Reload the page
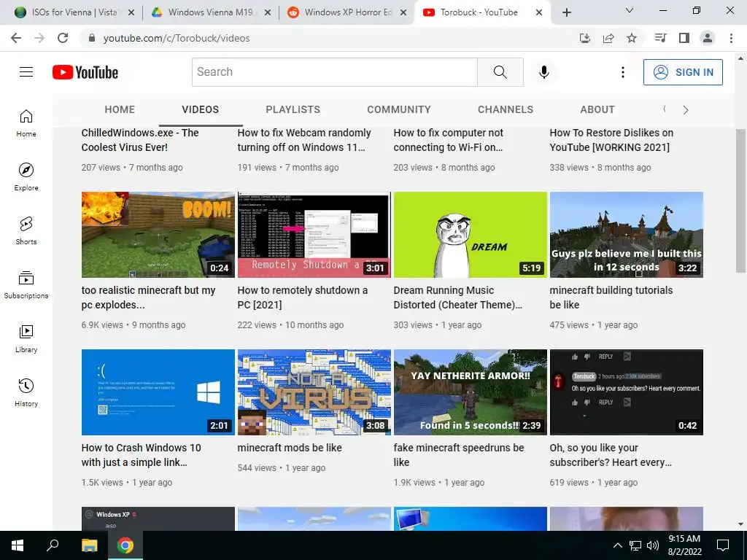The width and height of the screenshot is (747, 560). pos(63,38)
